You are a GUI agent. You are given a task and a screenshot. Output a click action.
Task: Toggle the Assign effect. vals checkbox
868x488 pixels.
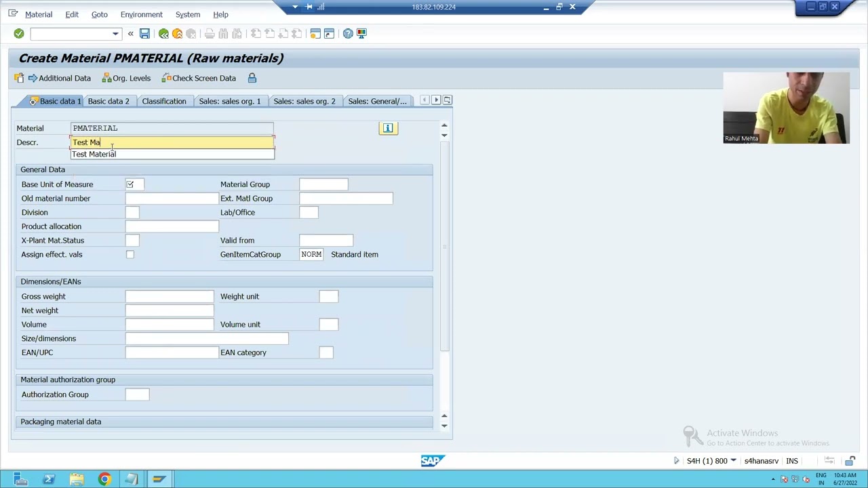[130, 254]
